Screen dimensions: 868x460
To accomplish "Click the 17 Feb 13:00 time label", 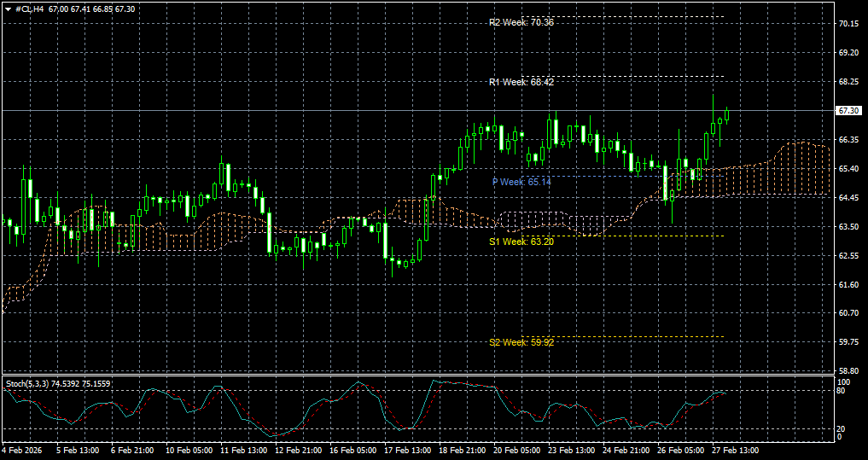I will click(x=409, y=451).
